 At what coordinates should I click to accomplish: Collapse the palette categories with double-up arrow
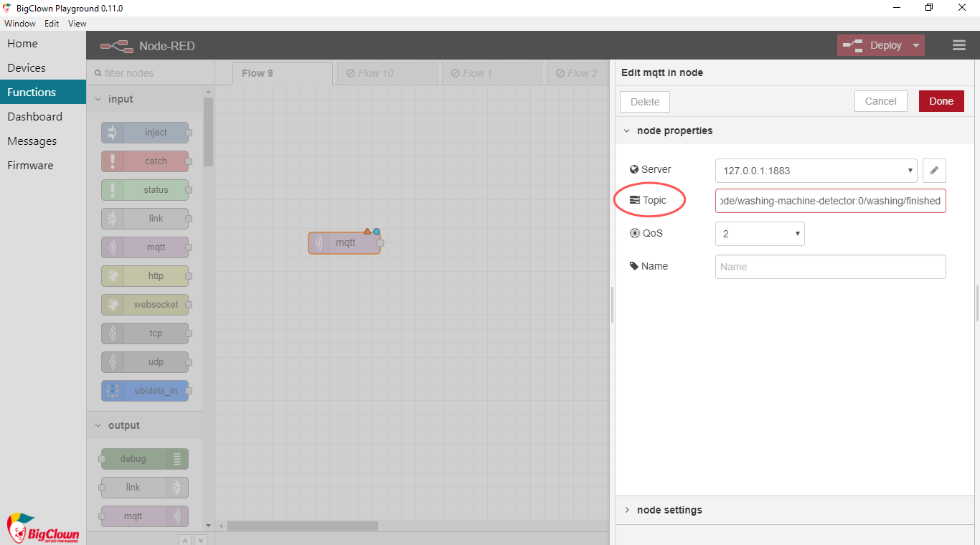[184, 540]
